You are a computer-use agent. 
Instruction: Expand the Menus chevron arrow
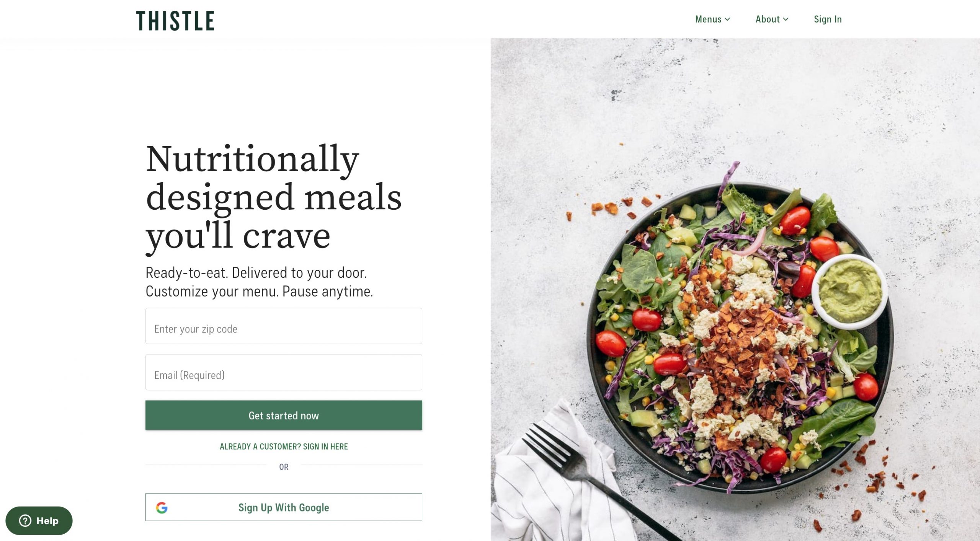(727, 20)
